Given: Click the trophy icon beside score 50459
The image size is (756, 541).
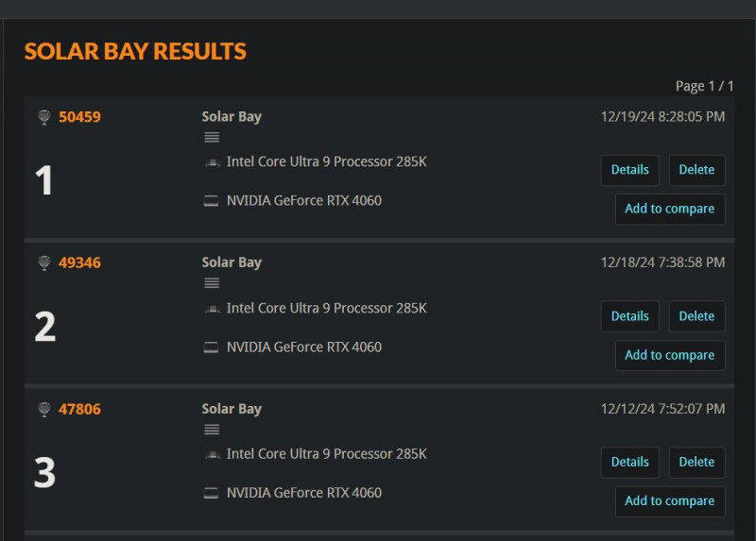Looking at the screenshot, I should click(43, 117).
